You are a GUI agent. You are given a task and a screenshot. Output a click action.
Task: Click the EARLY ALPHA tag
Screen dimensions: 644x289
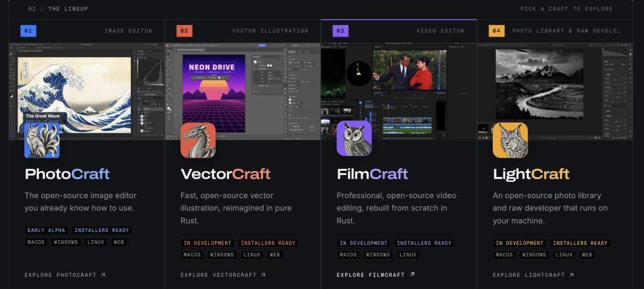click(x=46, y=231)
